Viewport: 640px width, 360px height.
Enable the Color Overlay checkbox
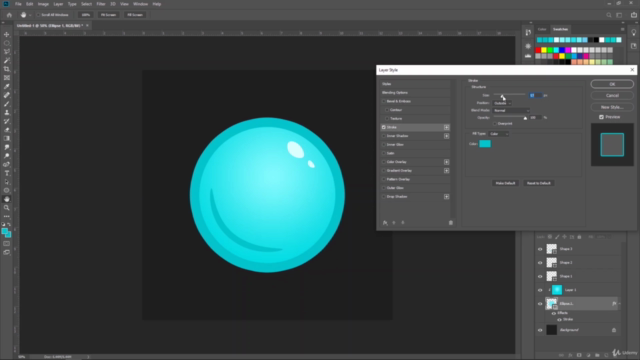tap(384, 162)
